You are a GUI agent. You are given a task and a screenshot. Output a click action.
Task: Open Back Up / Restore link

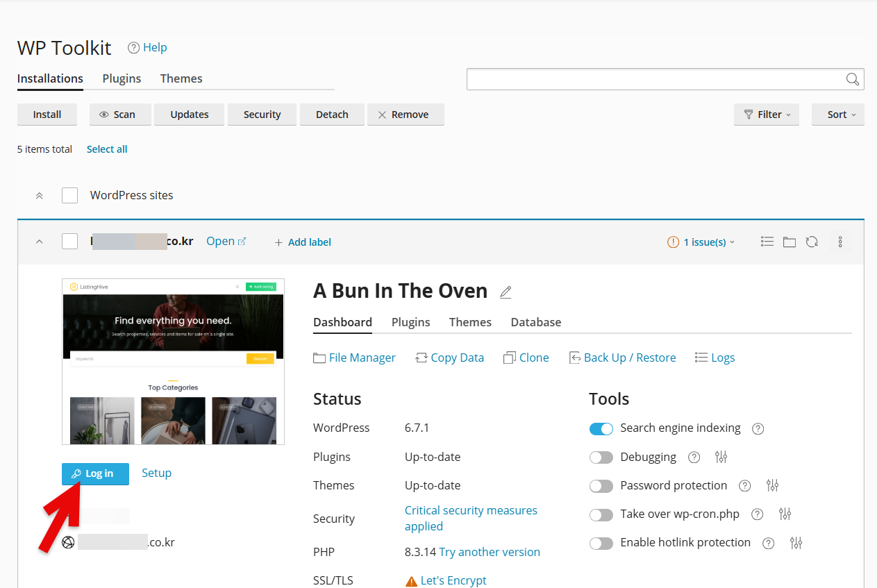point(622,358)
